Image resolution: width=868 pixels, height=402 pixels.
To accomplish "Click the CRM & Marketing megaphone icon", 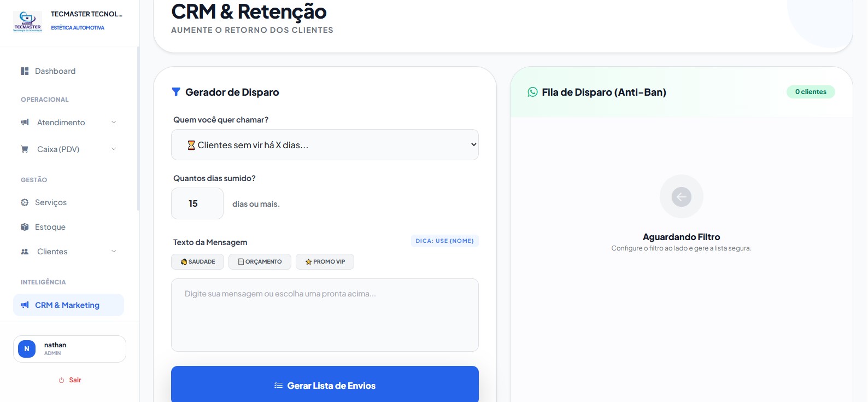I will pos(25,305).
